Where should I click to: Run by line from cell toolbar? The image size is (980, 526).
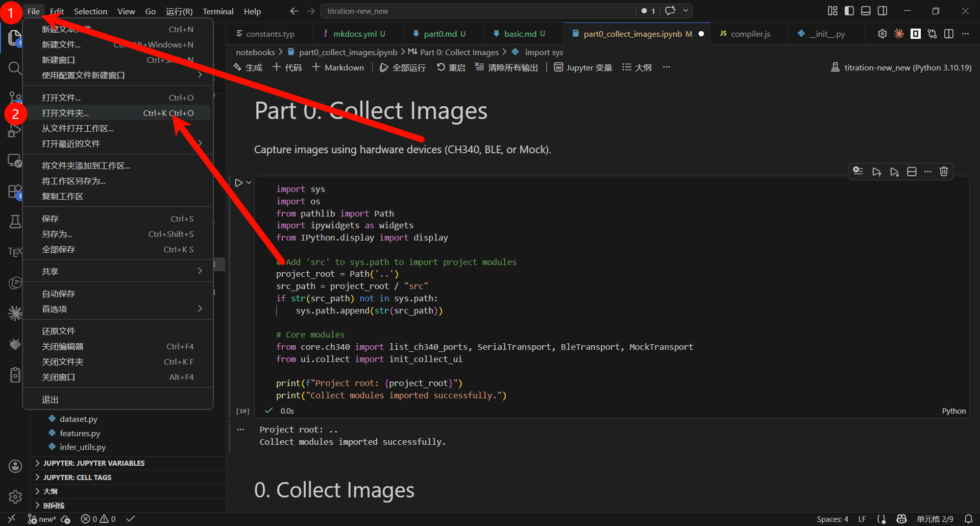[x=858, y=172]
